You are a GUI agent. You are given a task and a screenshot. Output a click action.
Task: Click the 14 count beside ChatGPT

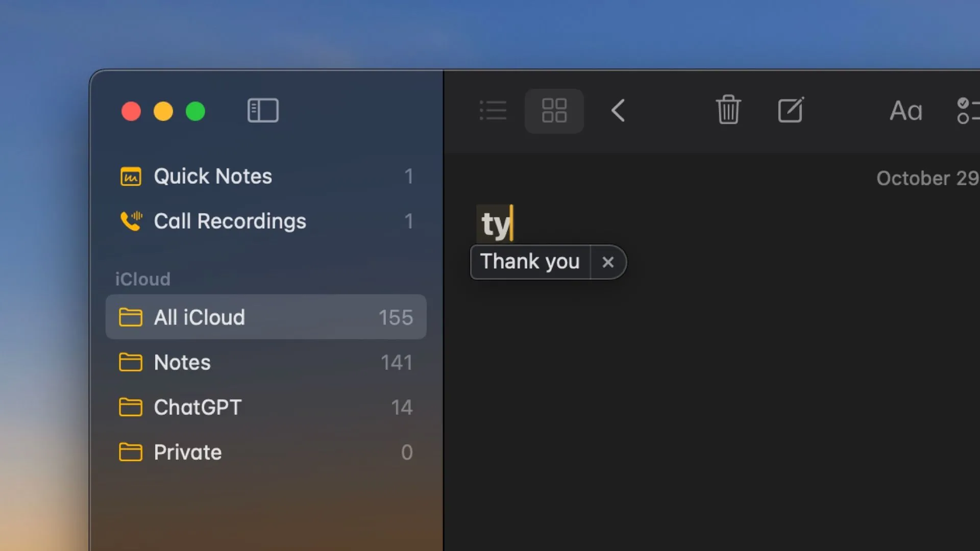pos(402,407)
